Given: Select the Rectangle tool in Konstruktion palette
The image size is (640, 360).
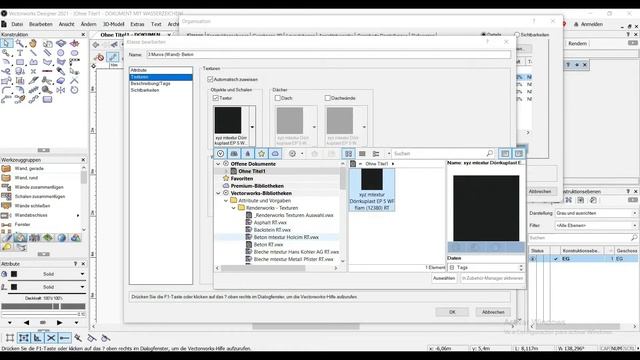Looking at the screenshot, I should 20,62.
